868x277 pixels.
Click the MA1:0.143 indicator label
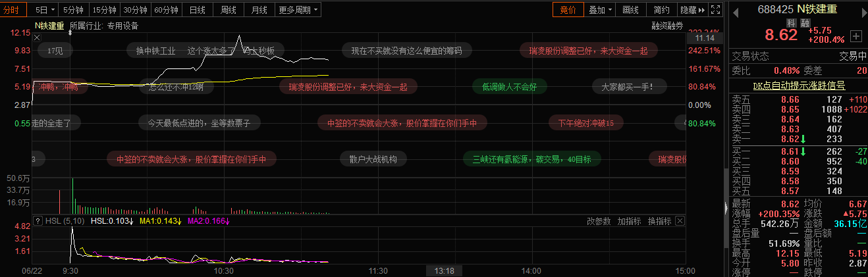click(159, 221)
